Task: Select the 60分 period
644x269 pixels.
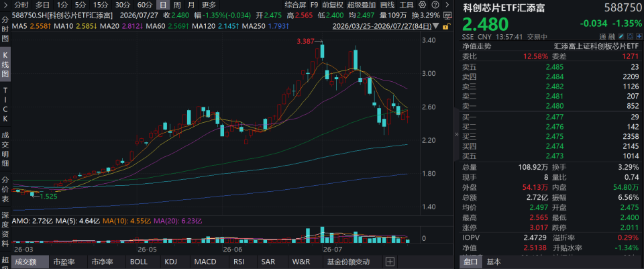Action: click(145, 5)
